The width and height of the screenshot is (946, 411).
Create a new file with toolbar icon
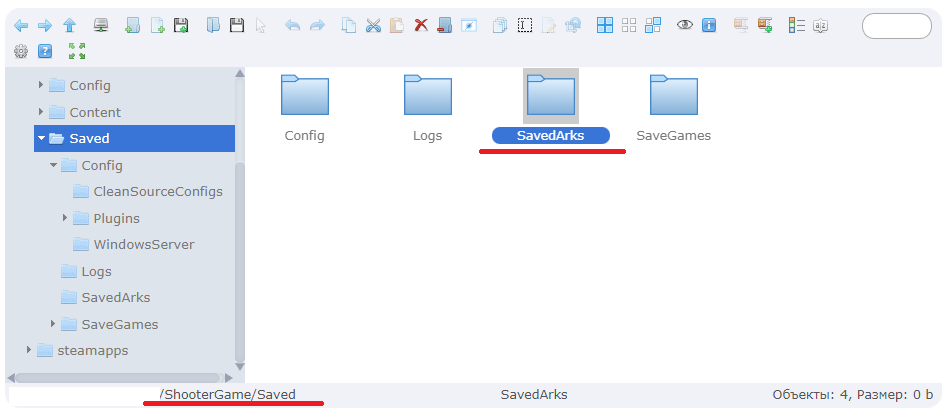point(157,25)
